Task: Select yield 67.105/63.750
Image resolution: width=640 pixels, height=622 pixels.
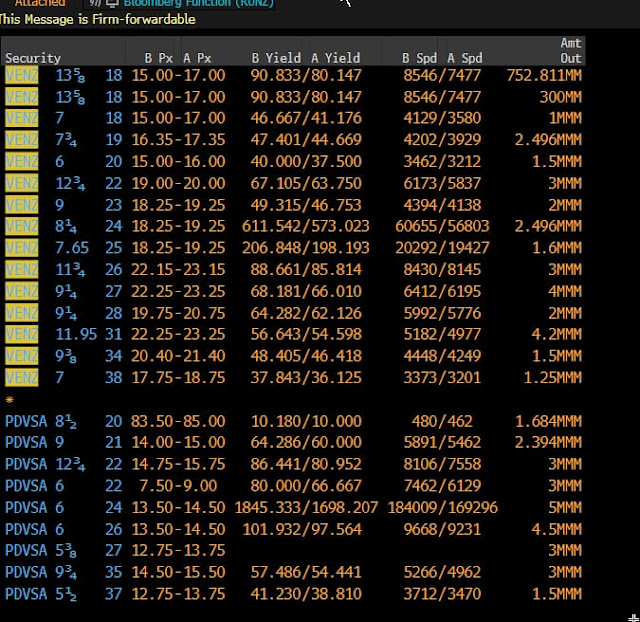Action: [x=306, y=183]
